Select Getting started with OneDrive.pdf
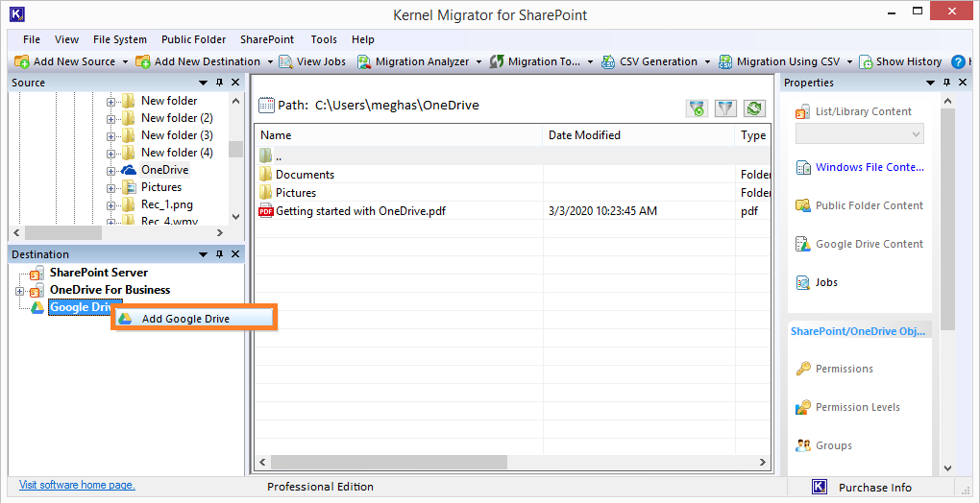 pyautogui.click(x=360, y=211)
